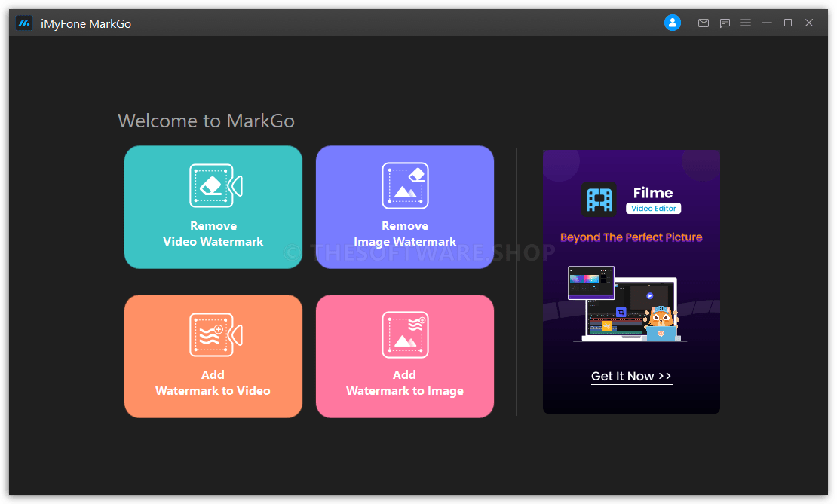Open the mail envelope icon in title bar
837x504 pixels.
(703, 23)
